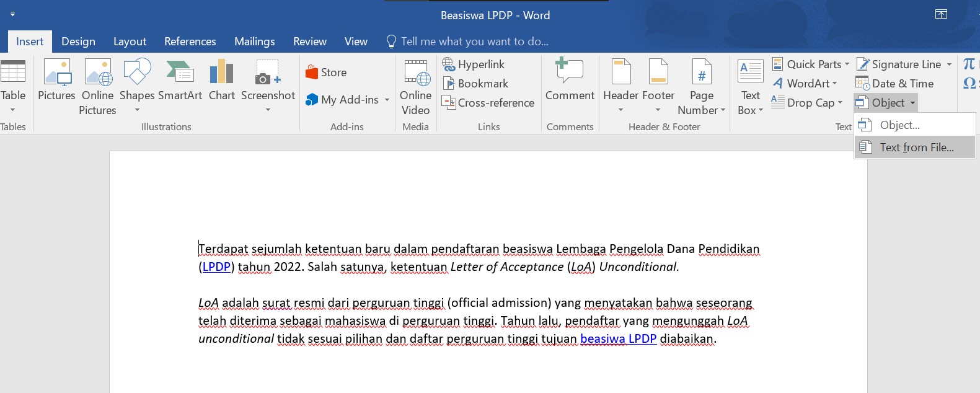Click the Object button in Text group

[881, 103]
